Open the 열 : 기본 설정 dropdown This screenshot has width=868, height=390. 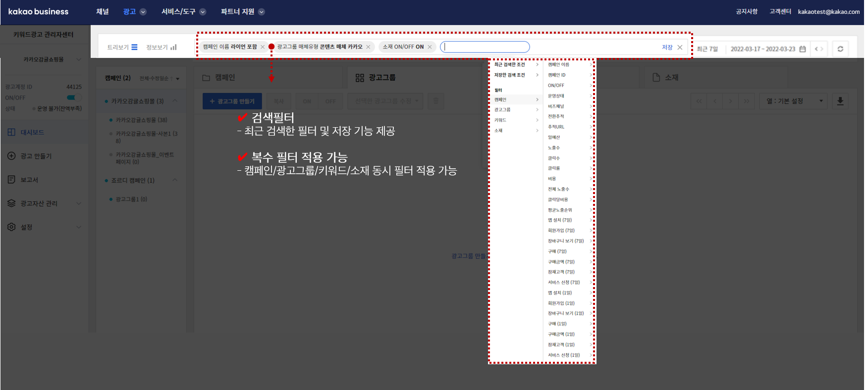tap(794, 101)
